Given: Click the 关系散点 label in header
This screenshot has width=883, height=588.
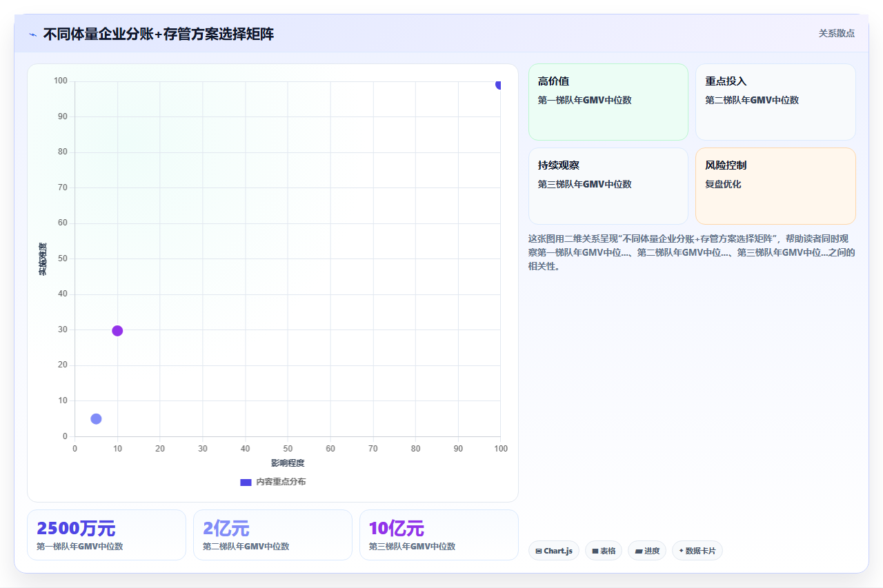Looking at the screenshot, I should pos(836,33).
